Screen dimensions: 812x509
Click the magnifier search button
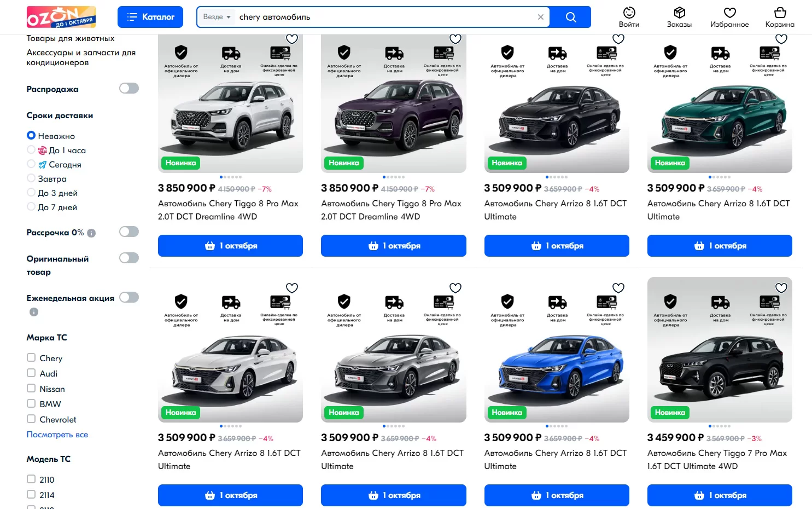click(x=570, y=17)
